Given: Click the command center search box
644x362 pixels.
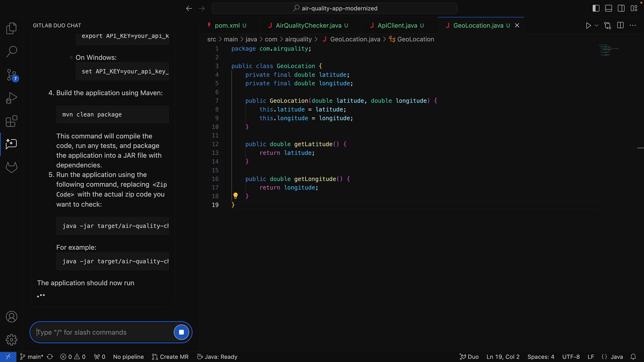Looking at the screenshot, I should [x=335, y=8].
